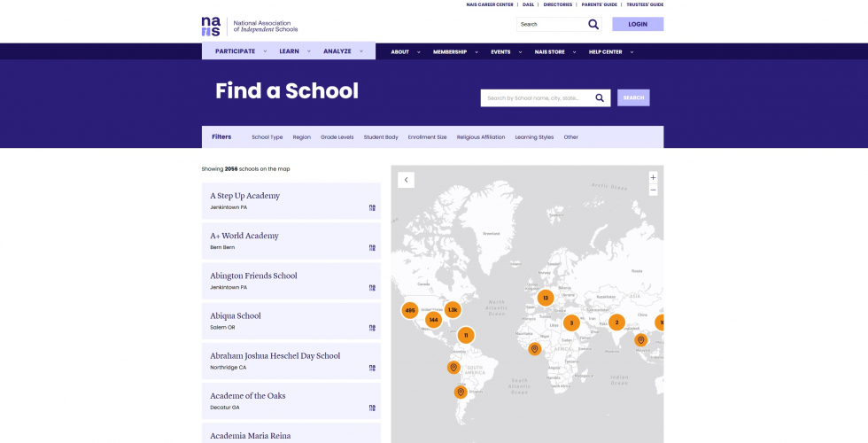Open the cluster of 3 schools in the Middle East

pos(572,323)
